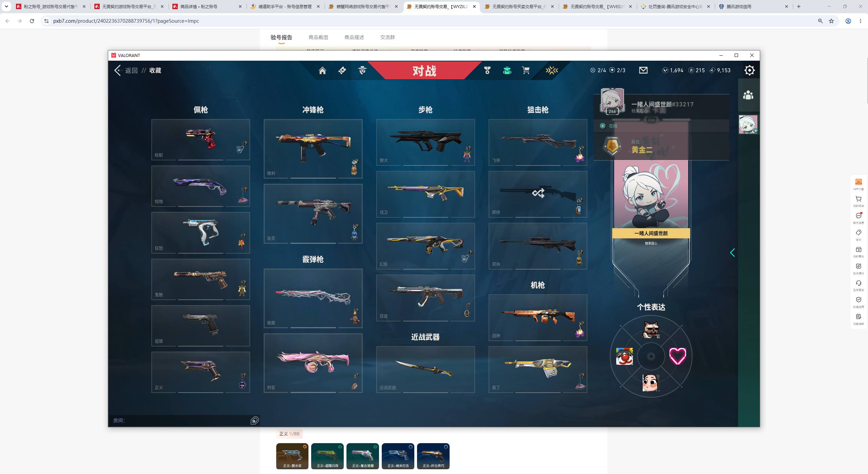View site information icon in address bar
Screen dimensions: 868x474
click(46, 21)
